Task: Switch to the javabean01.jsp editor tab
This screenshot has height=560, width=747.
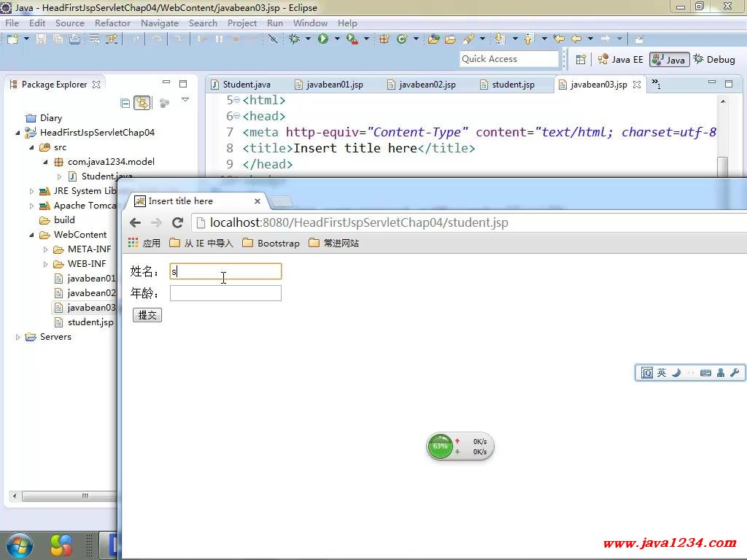Action: (x=334, y=85)
